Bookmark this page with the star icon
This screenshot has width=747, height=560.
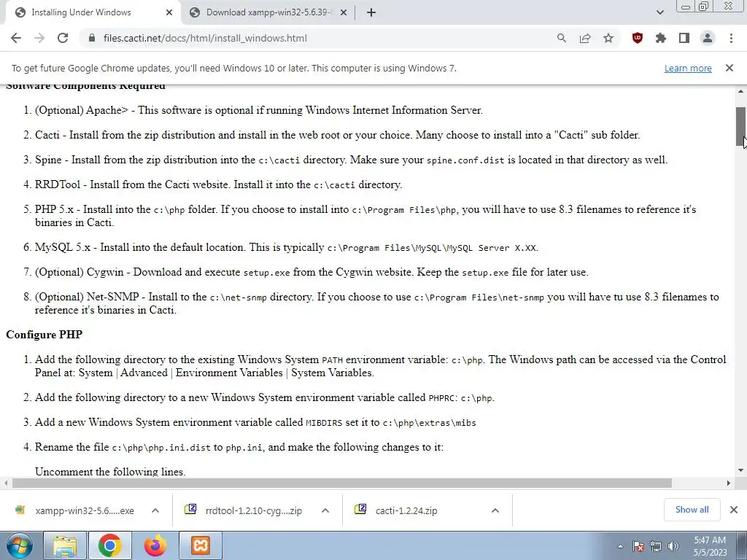[x=608, y=38]
